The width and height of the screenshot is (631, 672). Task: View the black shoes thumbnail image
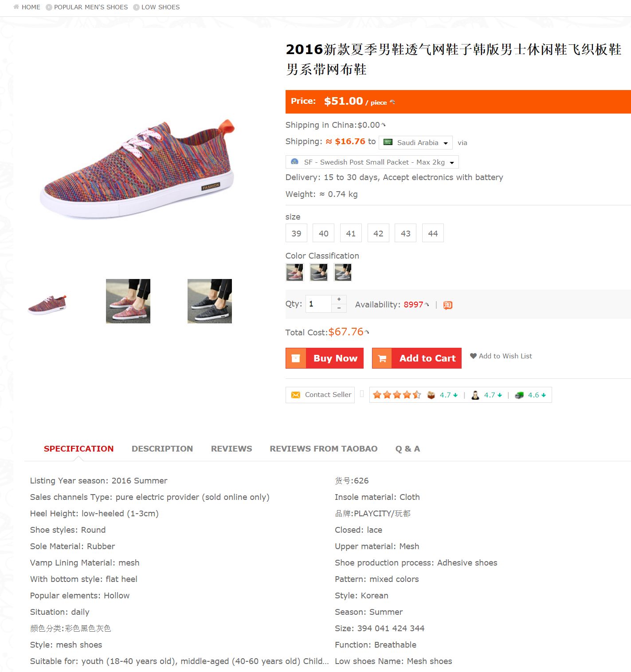point(210,301)
